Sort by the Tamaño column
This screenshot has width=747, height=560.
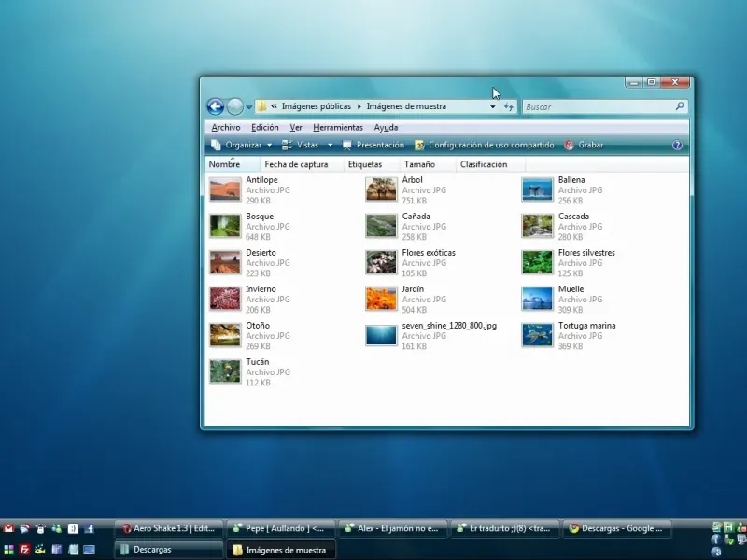(428, 164)
